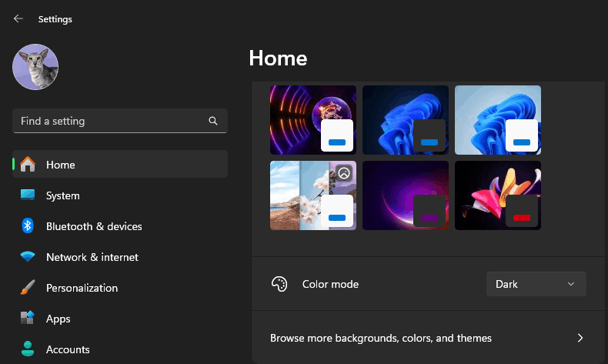Click the Settings window title

point(55,19)
